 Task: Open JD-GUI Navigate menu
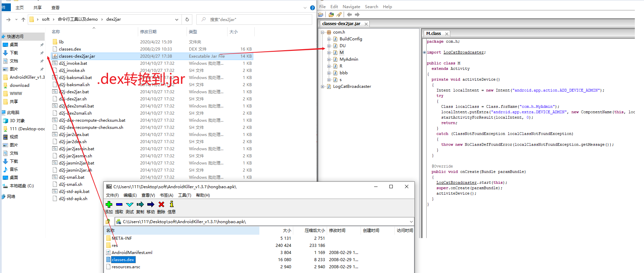pos(351,6)
